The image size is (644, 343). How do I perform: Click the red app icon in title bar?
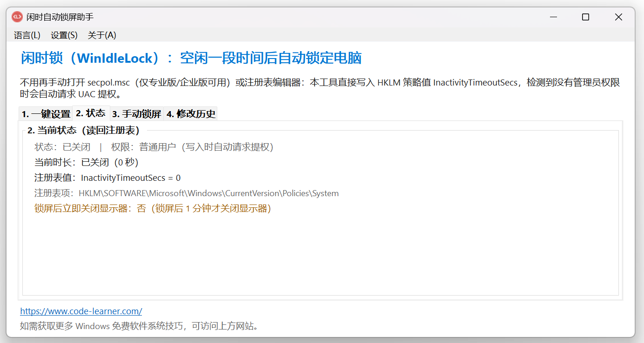tap(17, 17)
